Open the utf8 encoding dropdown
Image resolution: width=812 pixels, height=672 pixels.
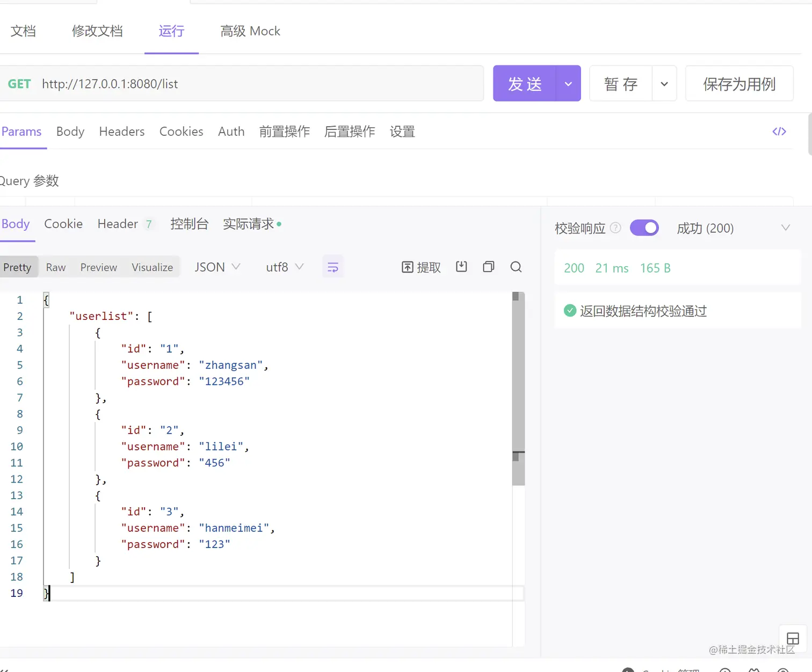tap(285, 267)
